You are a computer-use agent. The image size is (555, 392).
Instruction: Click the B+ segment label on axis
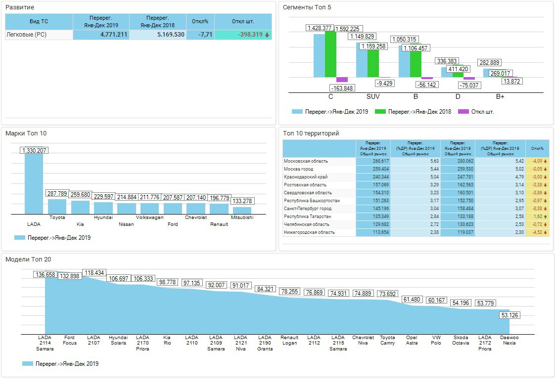pos(500,96)
